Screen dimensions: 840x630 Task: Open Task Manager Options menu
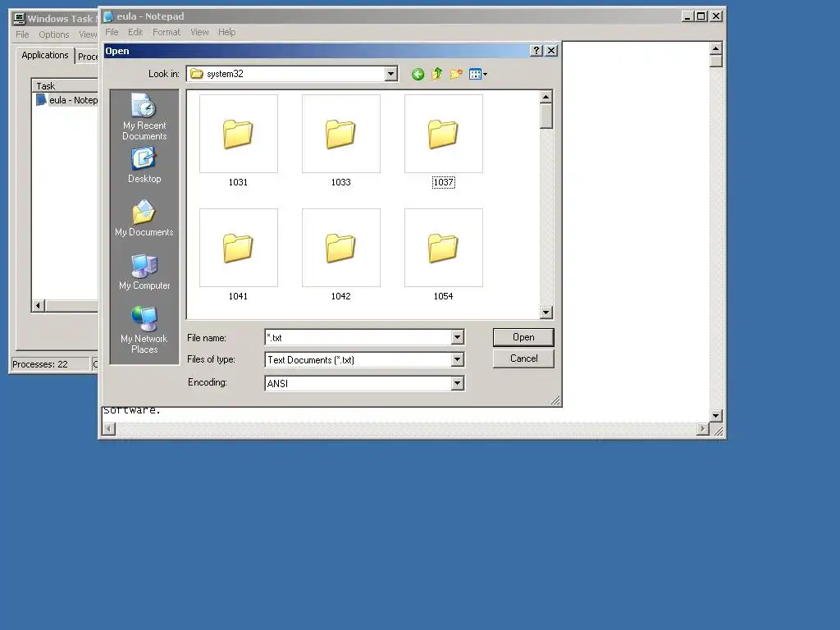coord(53,34)
